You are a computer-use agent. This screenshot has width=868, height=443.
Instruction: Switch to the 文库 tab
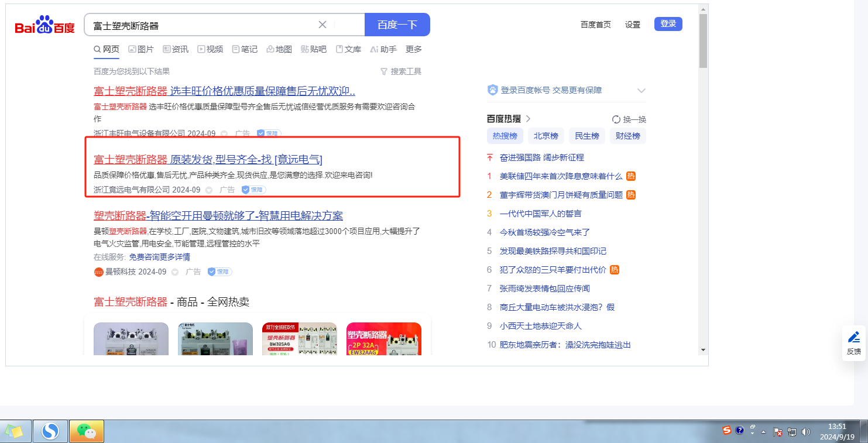tap(348, 49)
